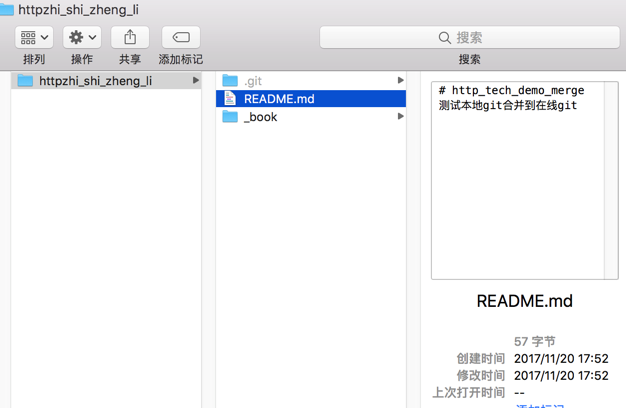Click the 添加标记 toolbar label
The height and width of the screenshot is (408, 626).
[x=181, y=59]
